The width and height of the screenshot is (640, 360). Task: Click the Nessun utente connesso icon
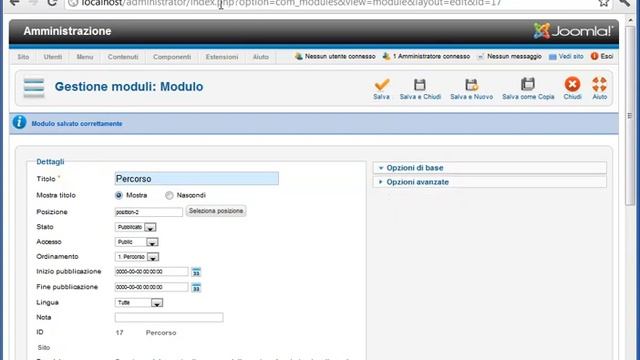pos(298,56)
